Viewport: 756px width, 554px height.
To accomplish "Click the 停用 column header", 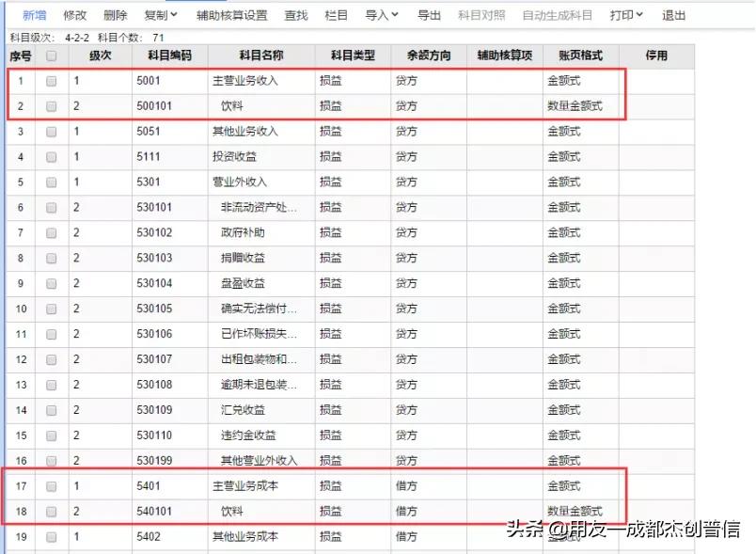I will [x=656, y=55].
